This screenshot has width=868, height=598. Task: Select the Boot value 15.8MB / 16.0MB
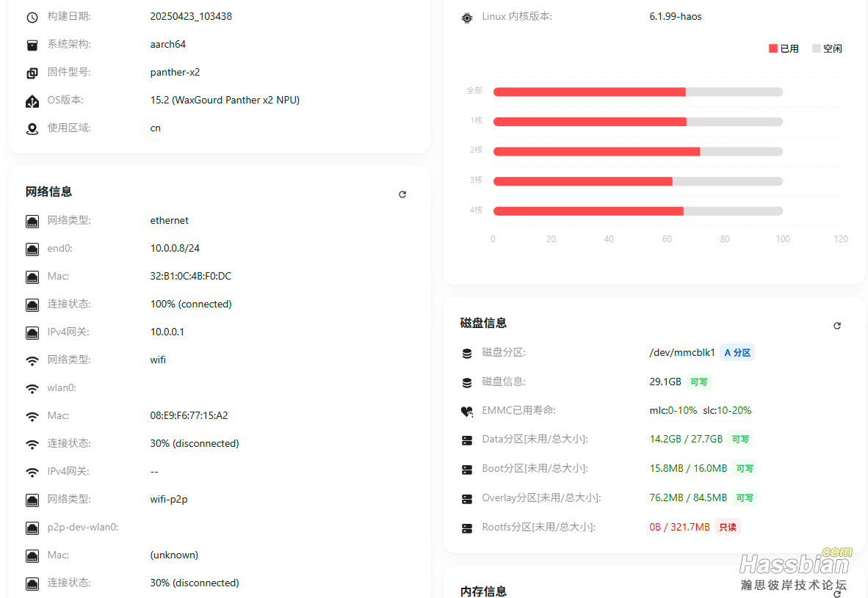tap(688, 468)
